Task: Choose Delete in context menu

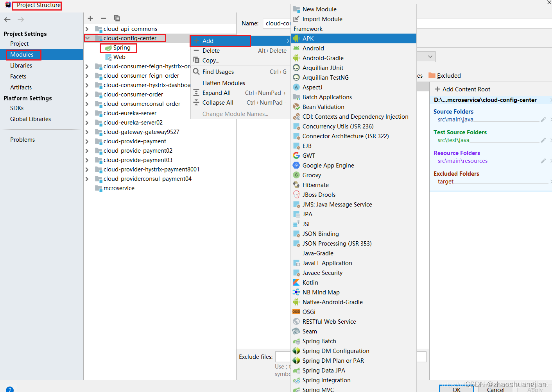Action: point(240,51)
